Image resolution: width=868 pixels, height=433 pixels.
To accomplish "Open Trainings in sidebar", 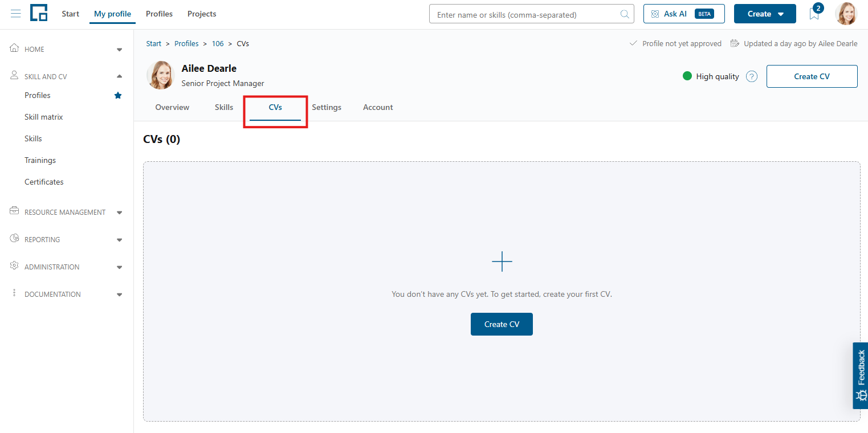I will 40,160.
